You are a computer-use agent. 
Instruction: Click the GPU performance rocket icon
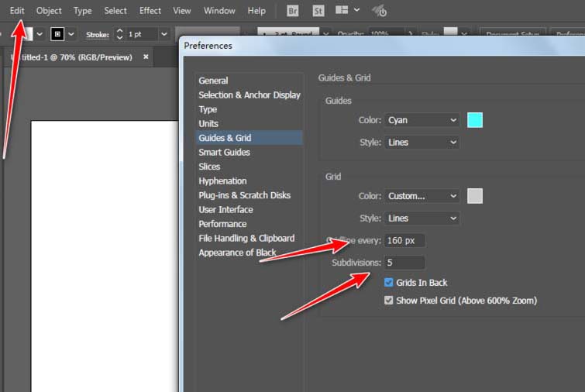[x=380, y=11]
